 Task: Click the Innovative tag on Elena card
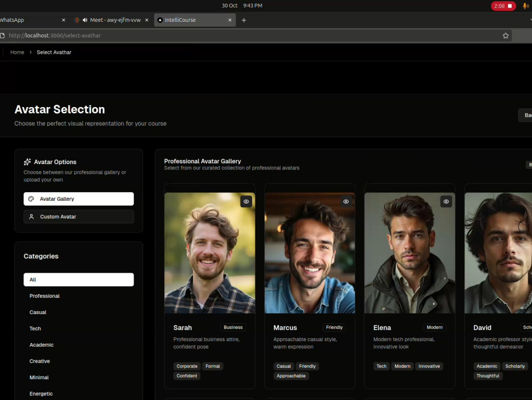pos(429,366)
